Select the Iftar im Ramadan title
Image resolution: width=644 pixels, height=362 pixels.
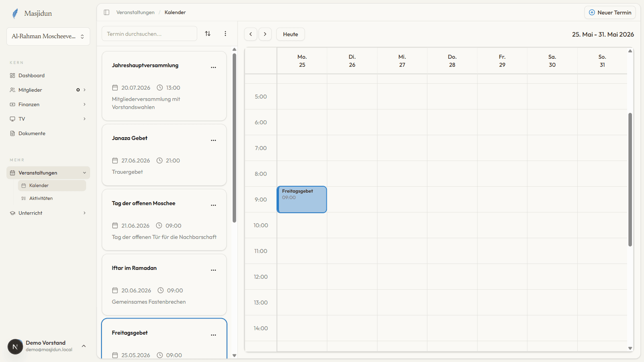pos(134,268)
